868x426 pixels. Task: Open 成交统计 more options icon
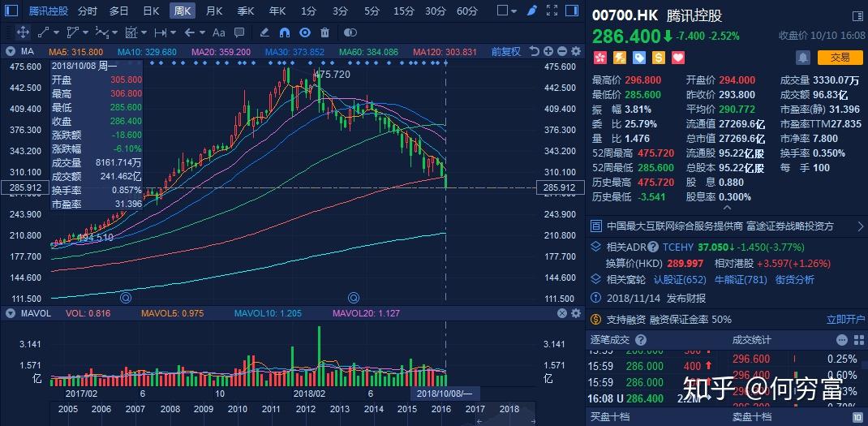pyautogui.click(x=842, y=339)
